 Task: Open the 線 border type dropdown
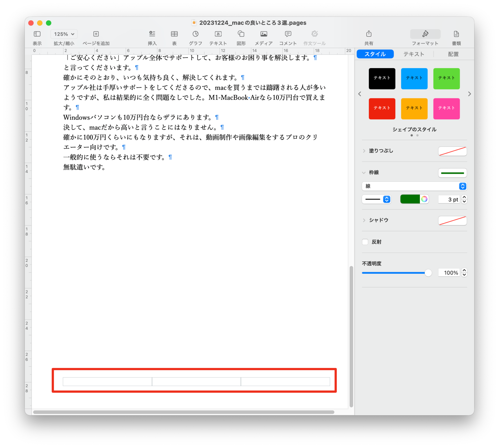[414, 186]
